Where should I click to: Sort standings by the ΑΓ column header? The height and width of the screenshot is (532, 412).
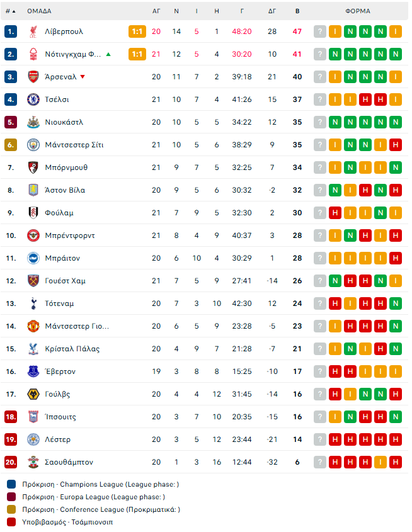(x=156, y=11)
